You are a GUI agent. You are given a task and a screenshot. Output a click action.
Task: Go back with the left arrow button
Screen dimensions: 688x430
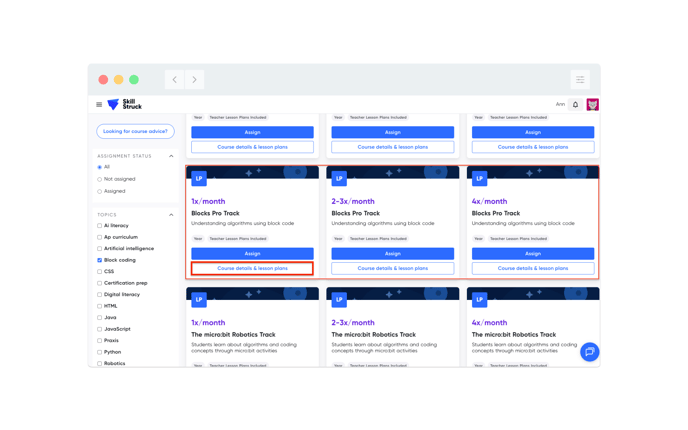[x=174, y=80]
